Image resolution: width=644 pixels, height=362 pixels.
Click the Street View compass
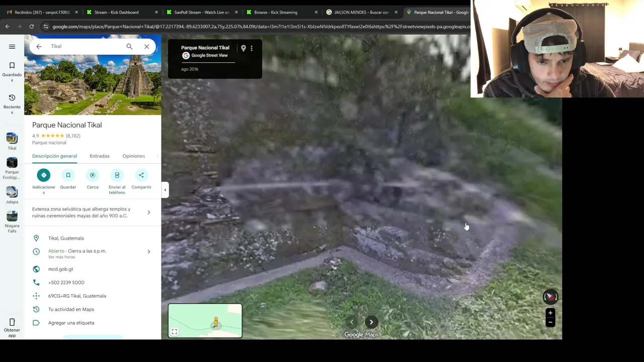tap(550, 297)
